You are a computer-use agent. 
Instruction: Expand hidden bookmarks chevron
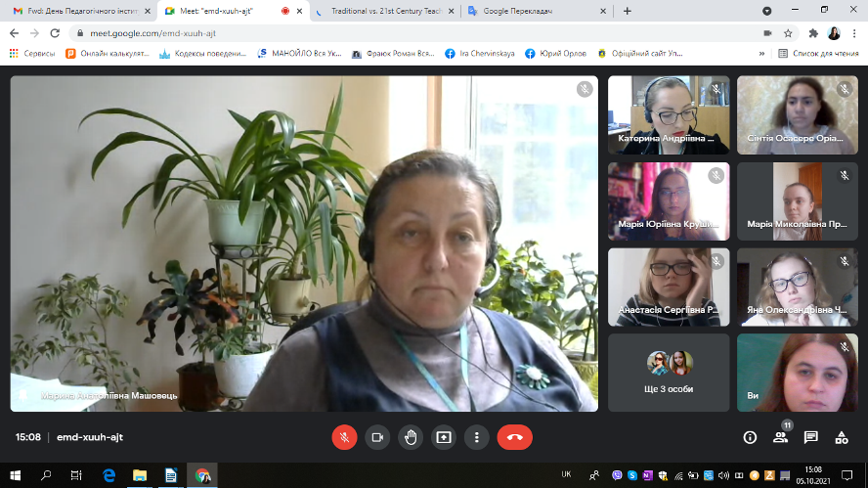click(x=761, y=54)
